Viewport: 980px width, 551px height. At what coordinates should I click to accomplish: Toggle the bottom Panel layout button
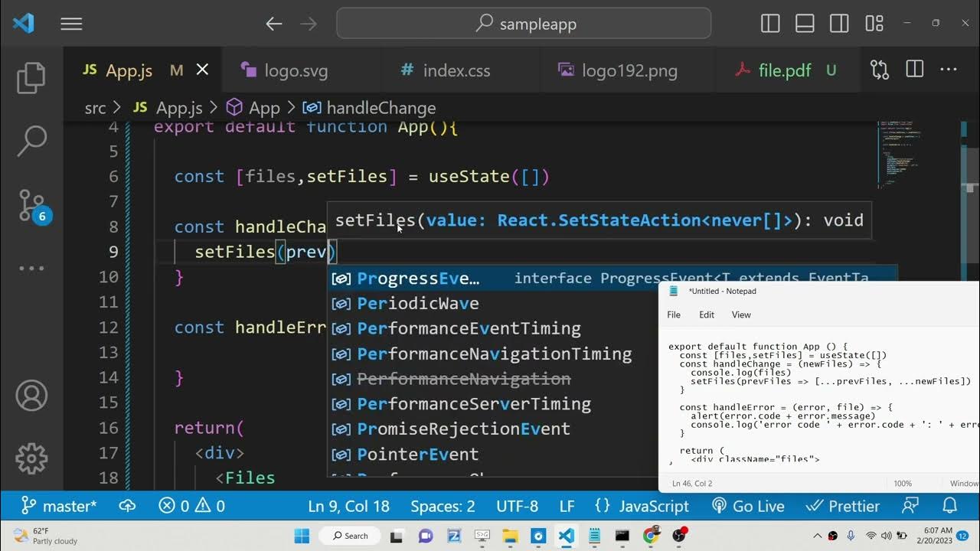(x=805, y=24)
